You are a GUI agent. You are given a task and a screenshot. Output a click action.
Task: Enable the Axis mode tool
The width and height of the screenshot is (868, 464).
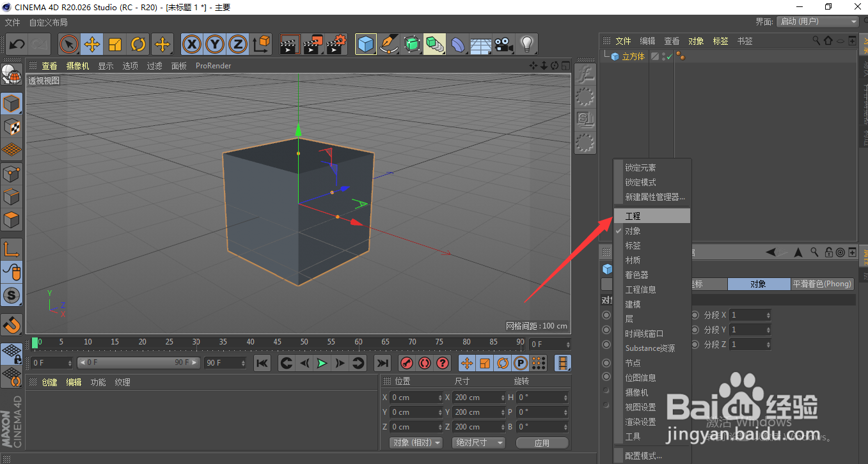12,249
